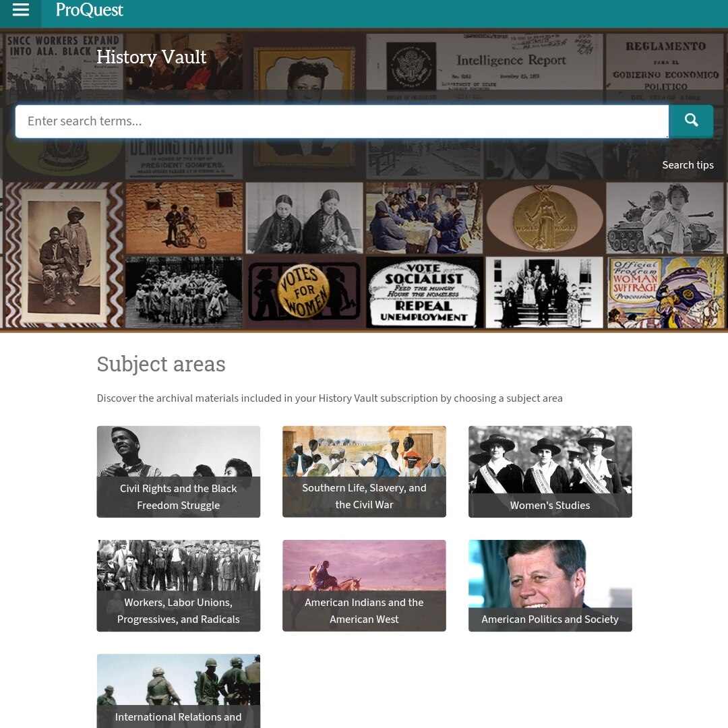Click the ProQuest logo

[90, 9]
